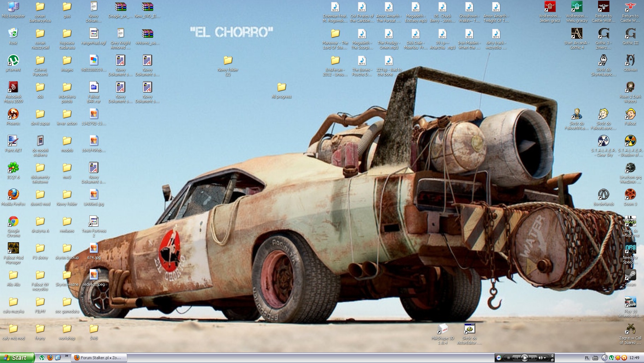Open the conan barbarzyńca folder
The width and height of the screenshot is (644, 363).
[x=40, y=12]
